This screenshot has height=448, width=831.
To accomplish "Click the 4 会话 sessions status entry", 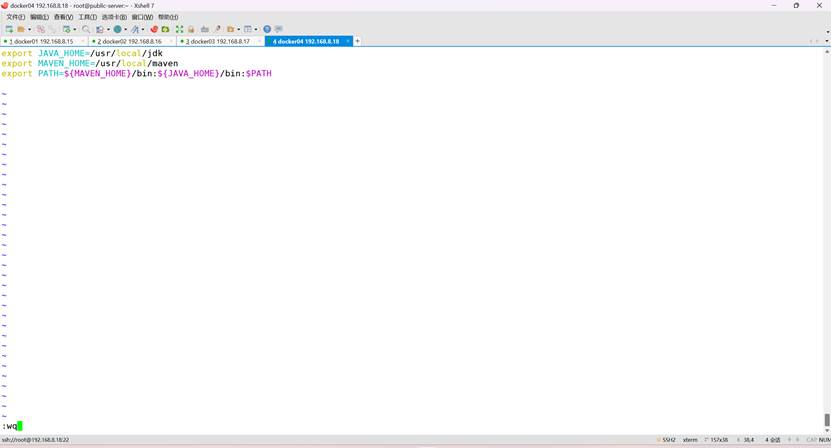I will click(x=773, y=440).
